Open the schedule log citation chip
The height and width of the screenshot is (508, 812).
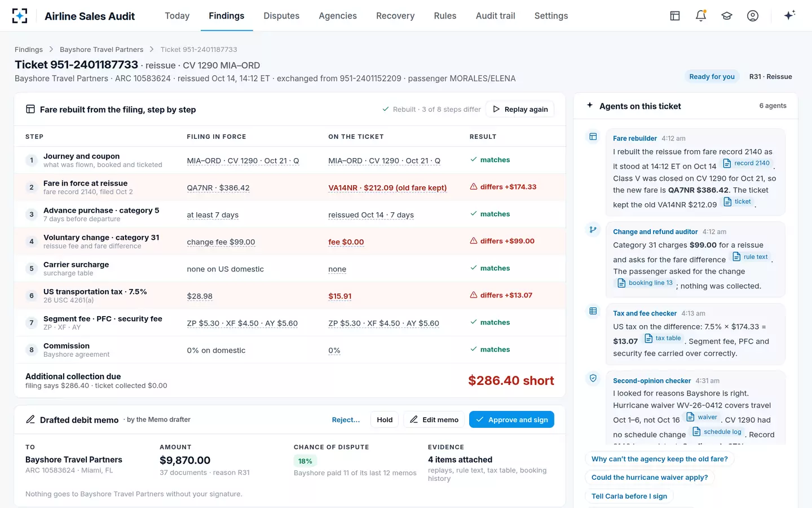tap(717, 432)
